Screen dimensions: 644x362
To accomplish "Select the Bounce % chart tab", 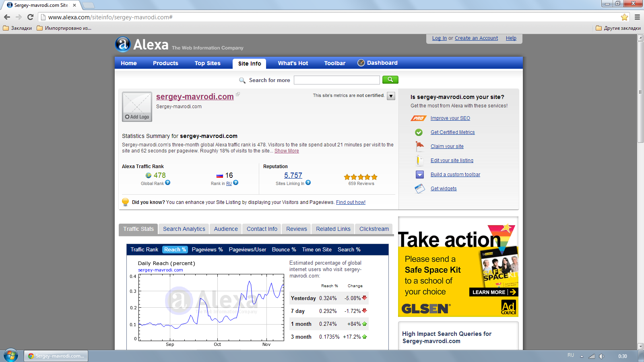I will click(x=284, y=249).
